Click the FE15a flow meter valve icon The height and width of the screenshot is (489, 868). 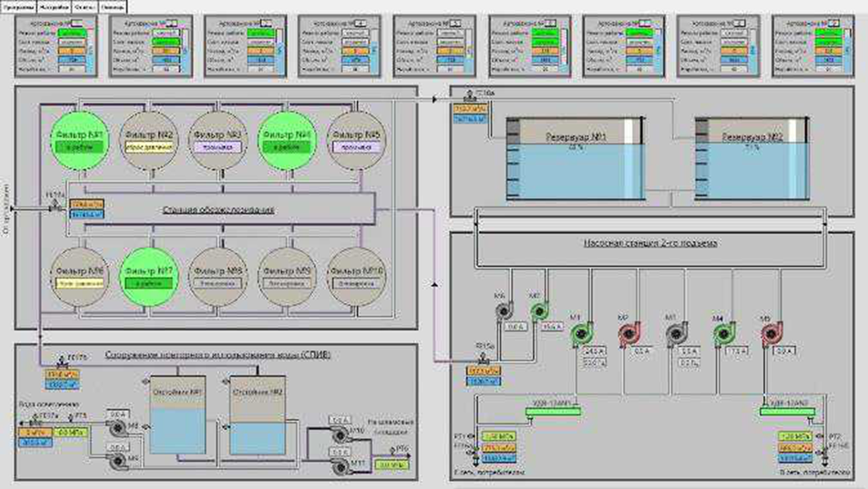(483, 361)
